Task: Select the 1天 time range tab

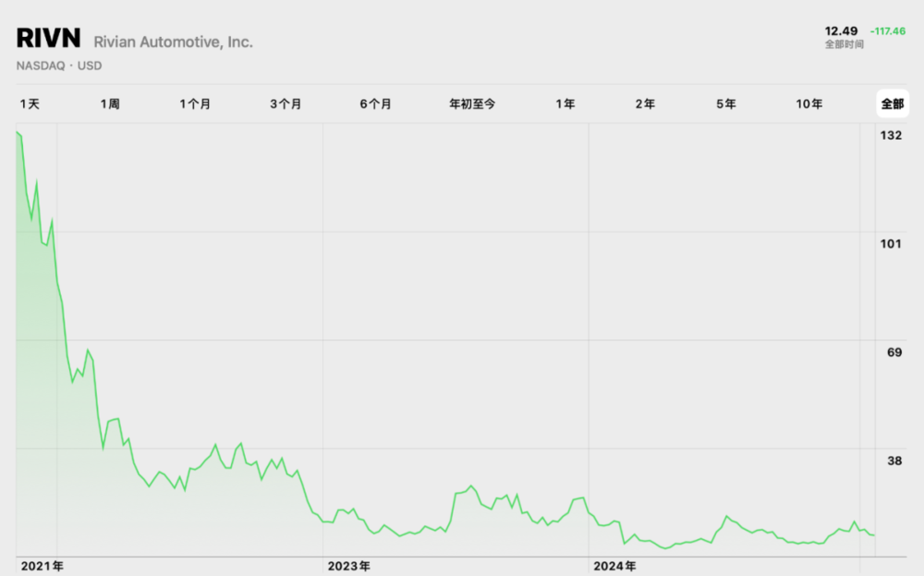Action: tap(30, 104)
